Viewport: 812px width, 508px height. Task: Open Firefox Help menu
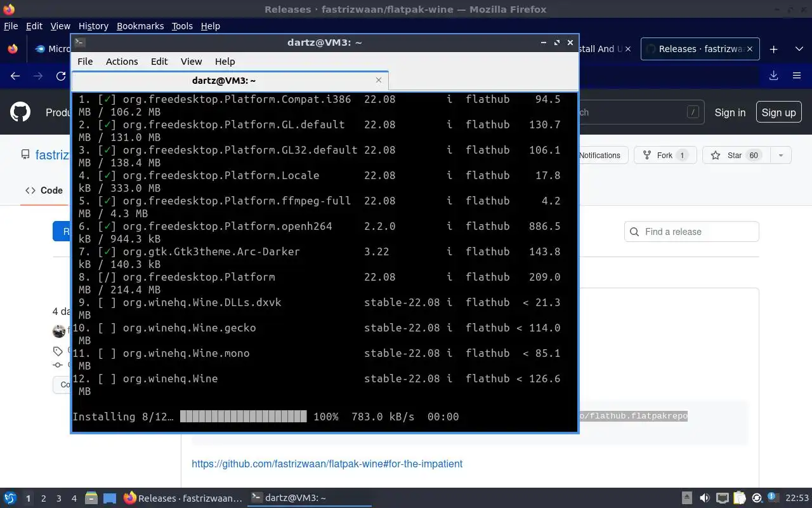pyautogui.click(x=211, y=26)
